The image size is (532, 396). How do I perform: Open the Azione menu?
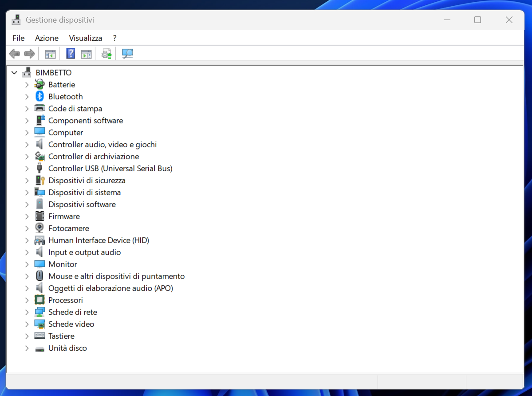click(47, 38)
